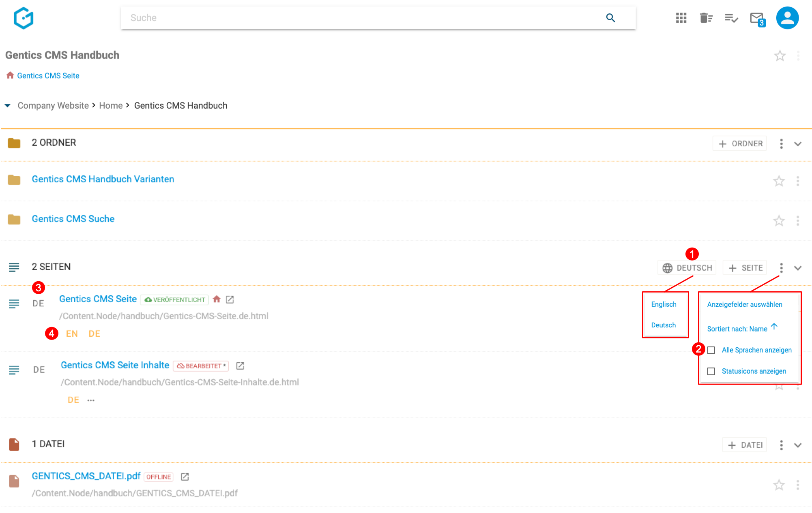
Task: Choose Anzeigefelder auswählen menu entry
Action: 745,304
